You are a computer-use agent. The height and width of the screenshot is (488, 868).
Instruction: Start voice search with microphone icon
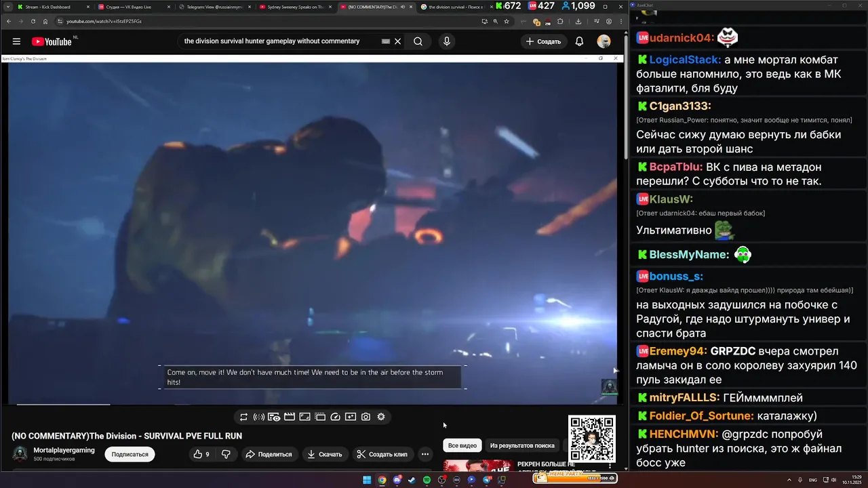[446, 41]
